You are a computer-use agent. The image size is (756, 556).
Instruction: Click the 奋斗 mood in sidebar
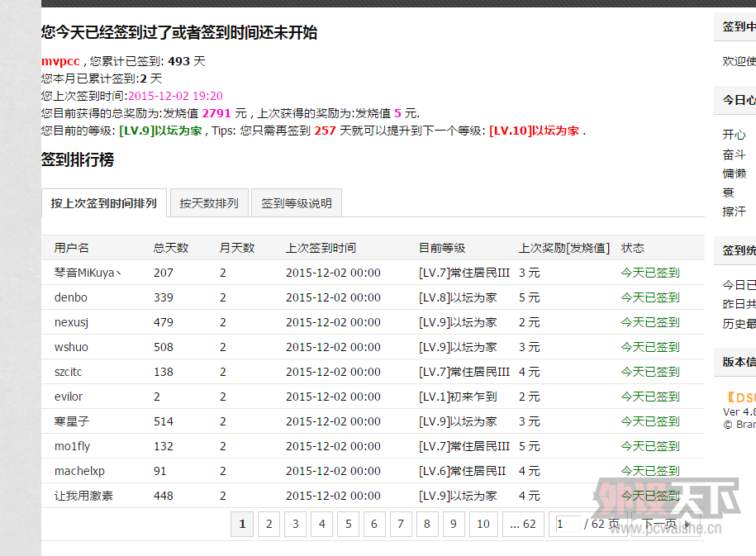pyautogui.click(x=734, y=154)
